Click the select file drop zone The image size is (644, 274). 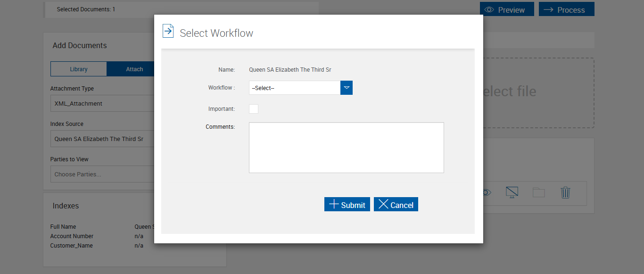(537, 93)
